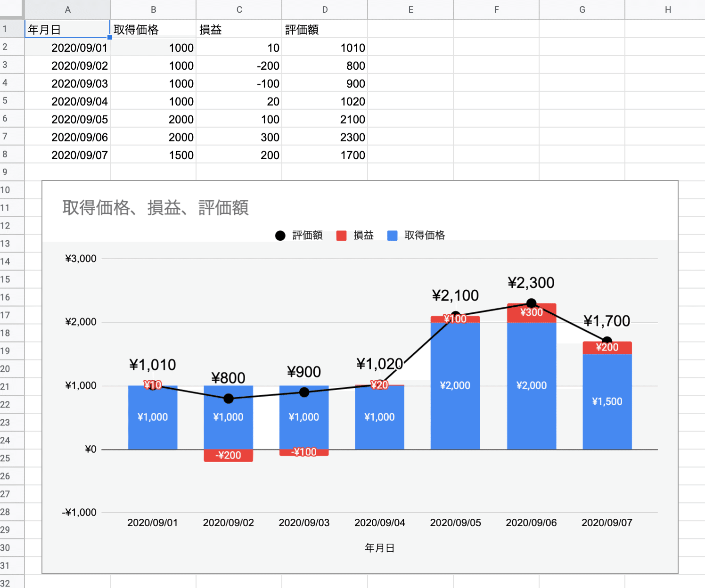Screen dimensions: 705x588
Task: Click data label ¥2,100 above bar
Action: click(455, 295)
